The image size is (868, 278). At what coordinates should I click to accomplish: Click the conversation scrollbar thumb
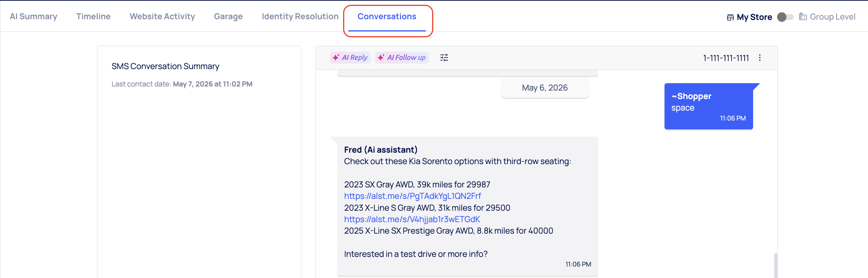click(776, 265)
